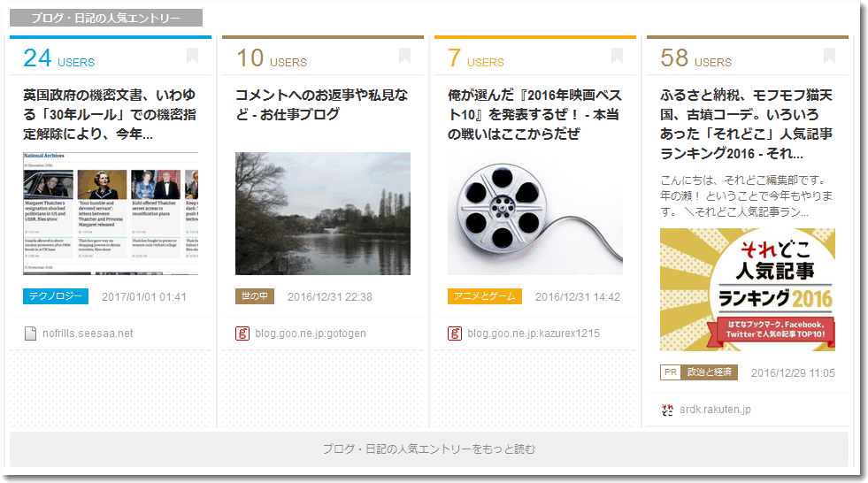Open the 24 USERS bookmark count
Screen dimensions: 868x483
[x=58, y=58]
